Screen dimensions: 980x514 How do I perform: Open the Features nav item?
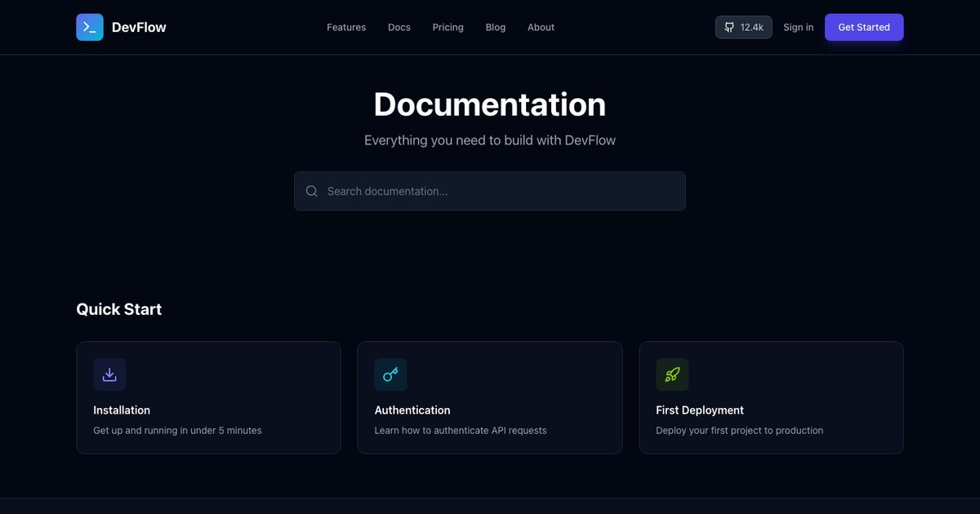tap(346, 27)
